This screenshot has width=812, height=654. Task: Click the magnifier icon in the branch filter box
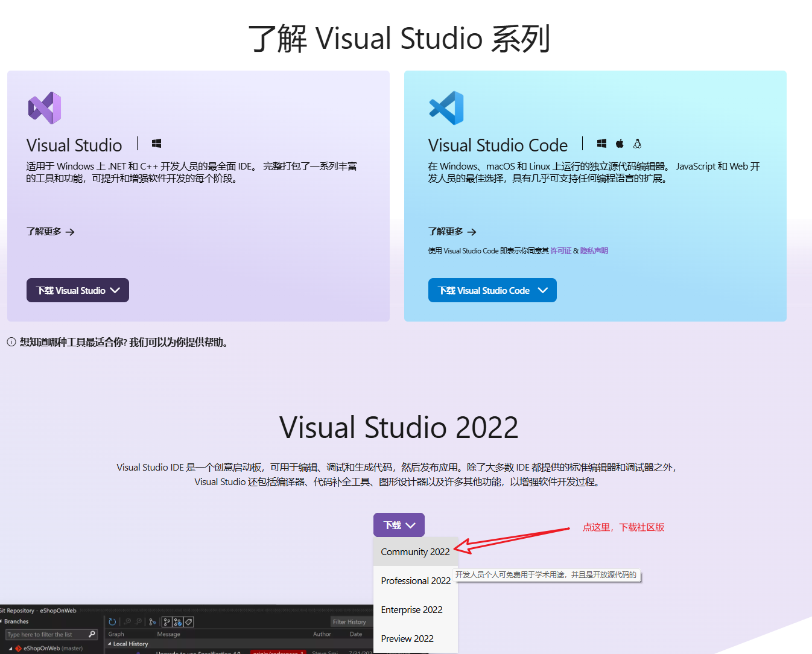(x=92, y=634)
